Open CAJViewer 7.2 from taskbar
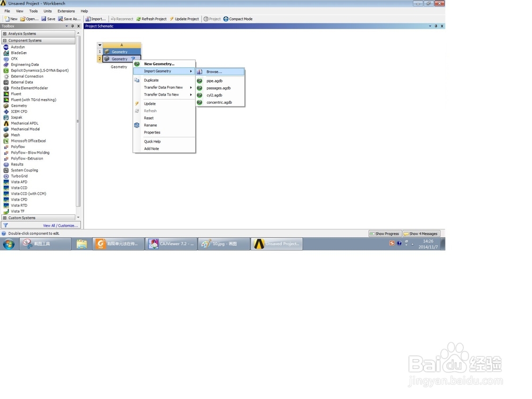 (x=171, y=244)
